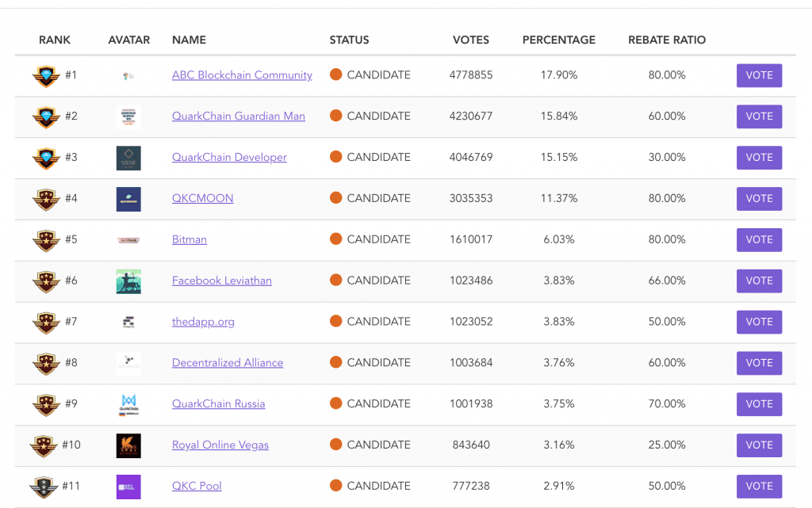Viewport: 812px width, 508px height.
Task: Click the purple QKC Pool avatar
Action: pos(128,487)
